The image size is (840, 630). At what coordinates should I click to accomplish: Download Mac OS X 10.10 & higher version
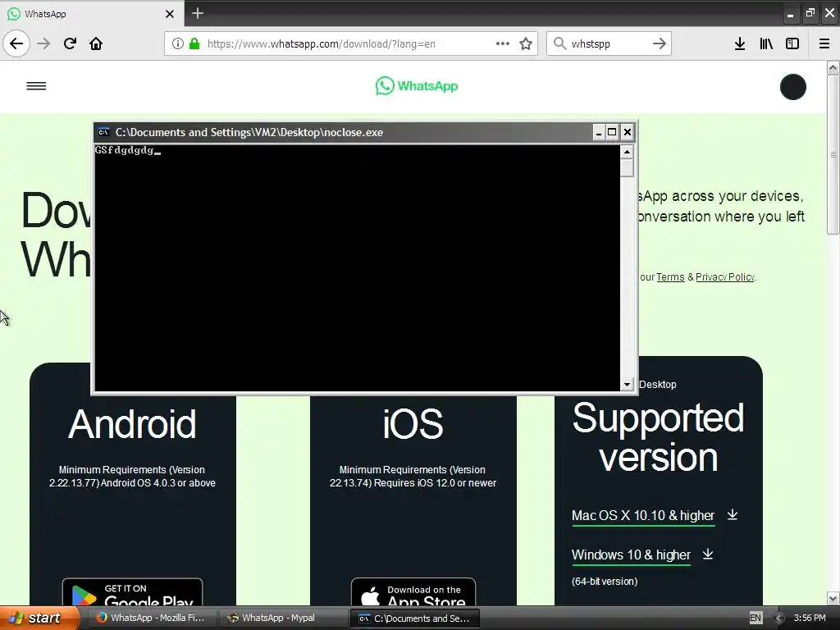[643, 515]
